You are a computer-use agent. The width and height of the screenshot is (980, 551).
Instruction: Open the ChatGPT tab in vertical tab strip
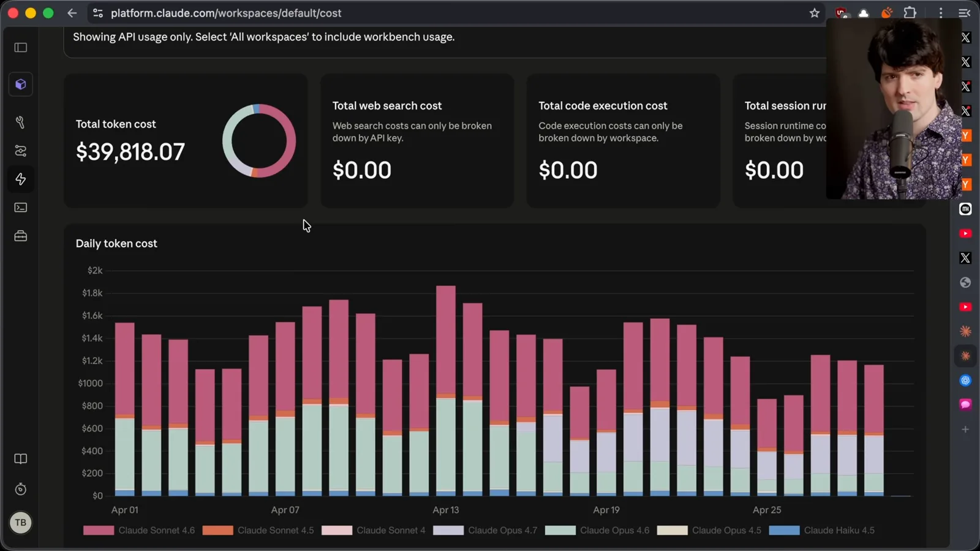pos(965,380)
